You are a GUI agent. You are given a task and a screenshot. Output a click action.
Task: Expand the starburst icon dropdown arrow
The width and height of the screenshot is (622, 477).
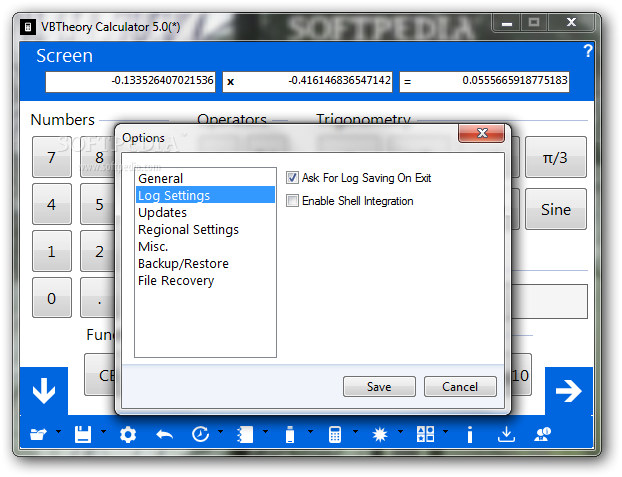pos(401,431)
